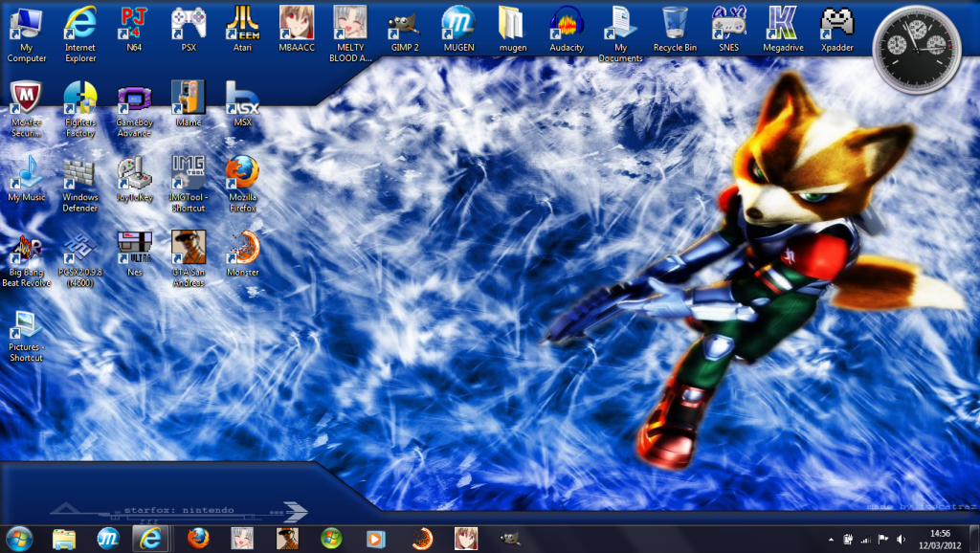This screenshot has width=980, height=553.
Task: Click the Gameboy Advance emulator shortcut
Action: pyautogui.click(x=134, y=109)
